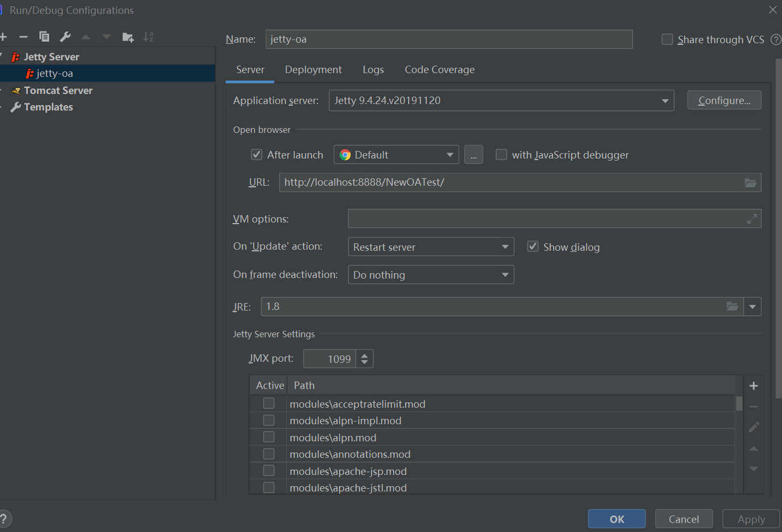The image size is (782, 532).
Task: Select jetty-oa configuration in tree
Action: [107, 73]
